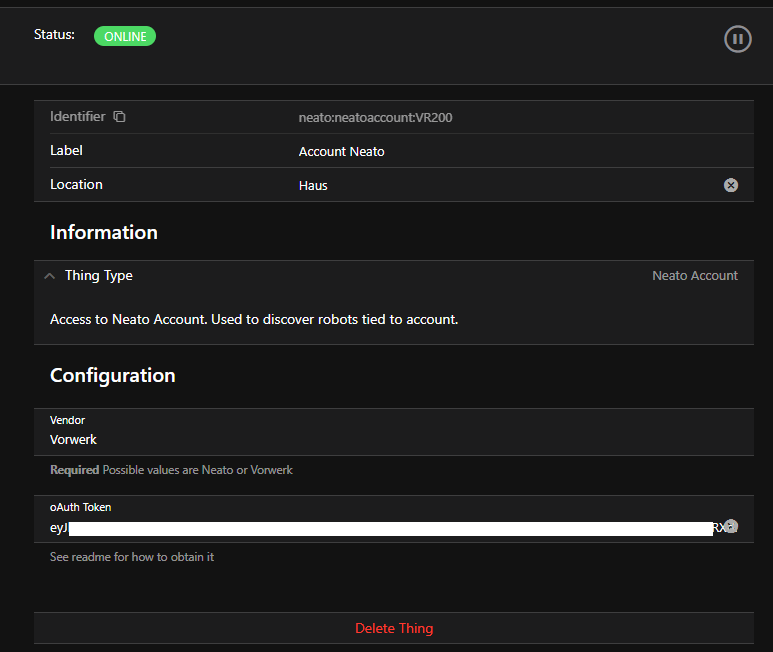Collapse the Thing Type section chevron
The image size is (773, 652).
(50, 276)
